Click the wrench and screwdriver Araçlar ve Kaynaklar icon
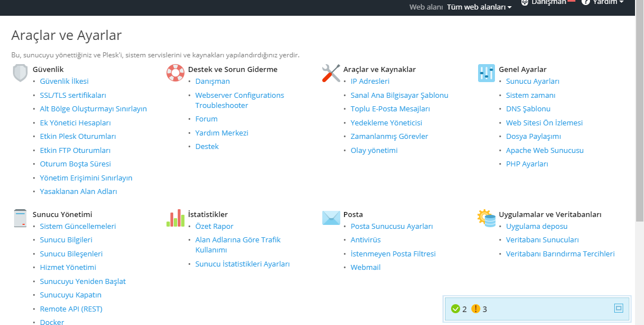 click(x=331, y=73)
